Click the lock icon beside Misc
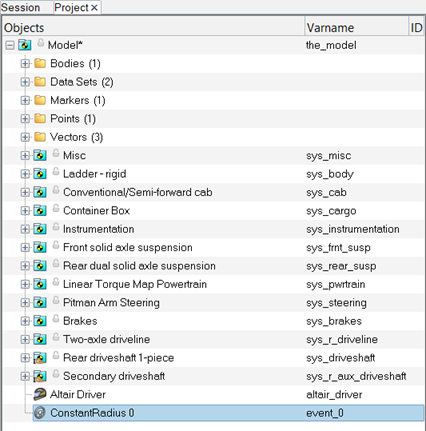This screenshot has height=431, width=426. coord(56,153)
